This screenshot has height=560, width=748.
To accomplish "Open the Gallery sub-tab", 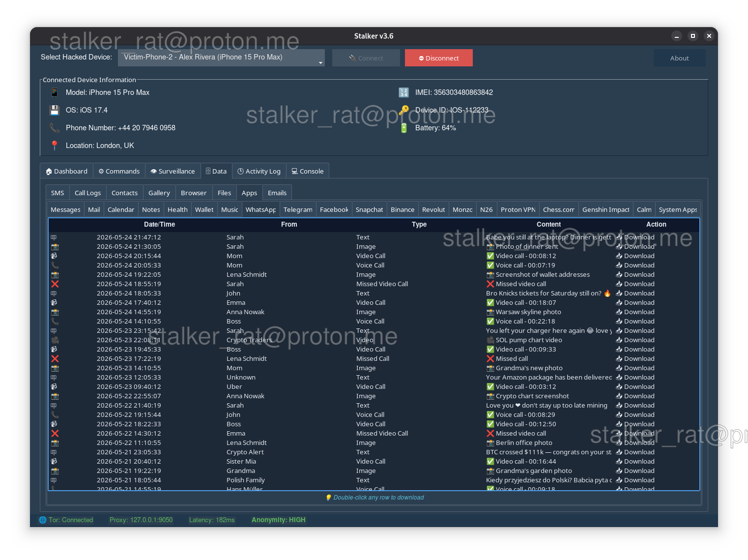I will coord(159,193).
